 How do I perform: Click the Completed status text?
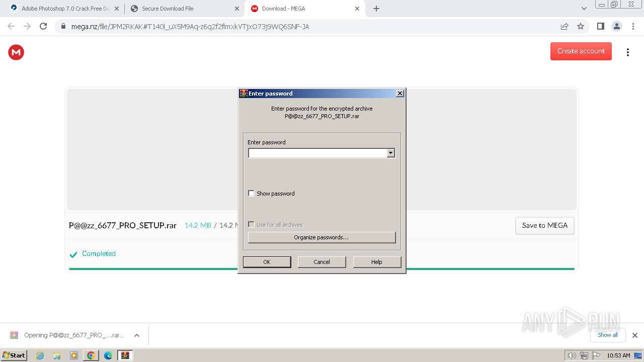[99, 254]
